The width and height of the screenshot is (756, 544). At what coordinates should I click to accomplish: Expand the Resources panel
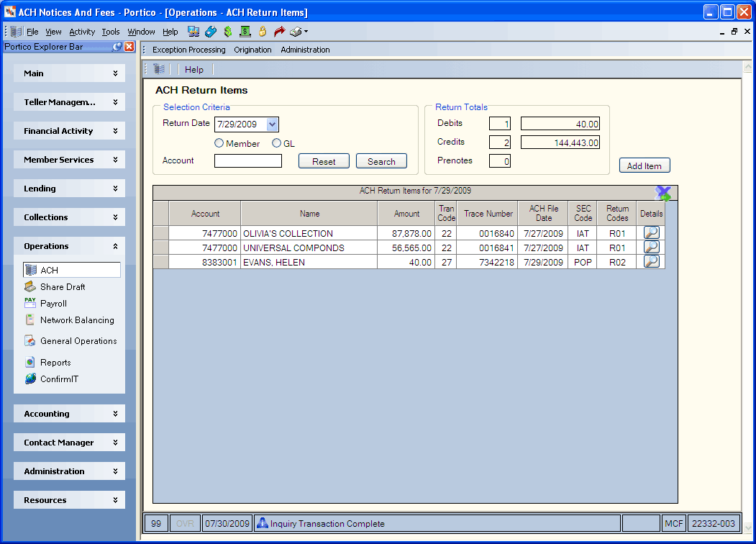tap(70, 500)
